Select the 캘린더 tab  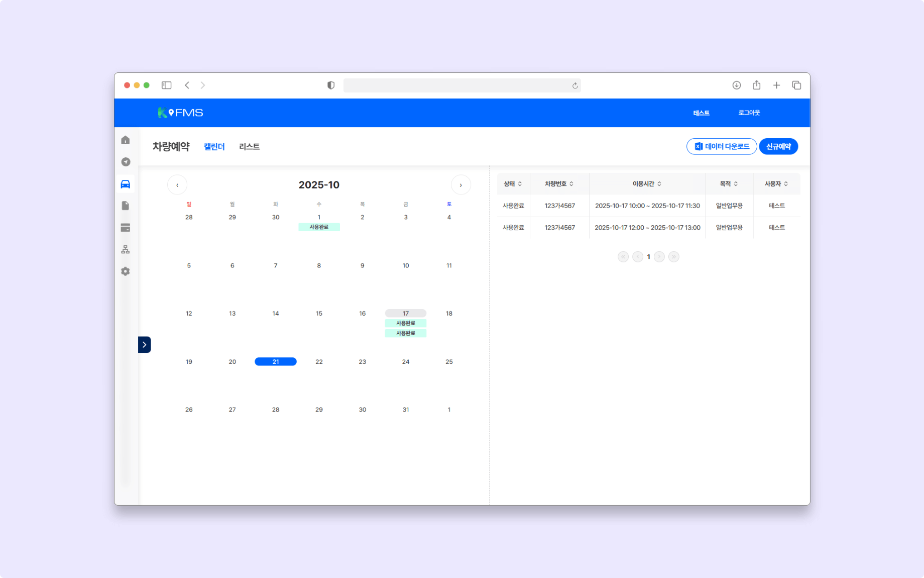(213, 146)
